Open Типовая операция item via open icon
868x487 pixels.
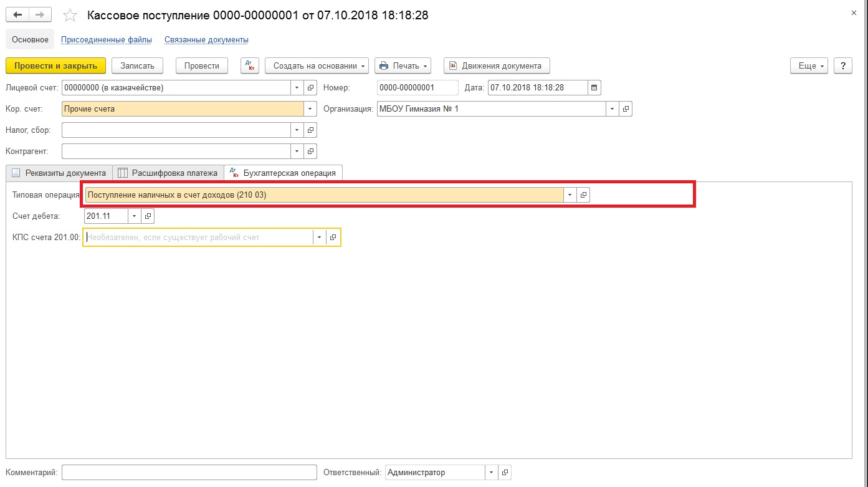(x=583, y=195)
